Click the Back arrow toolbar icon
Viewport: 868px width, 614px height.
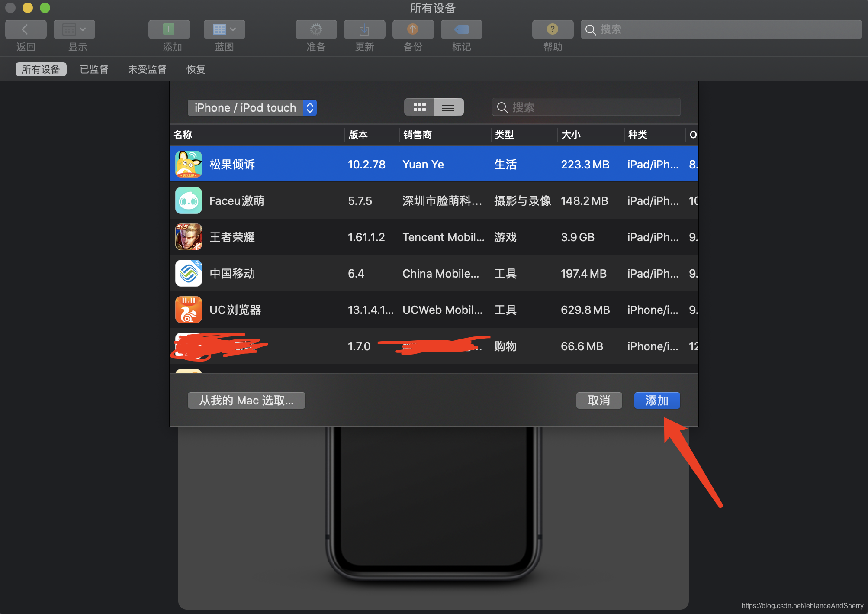(26, 29)
